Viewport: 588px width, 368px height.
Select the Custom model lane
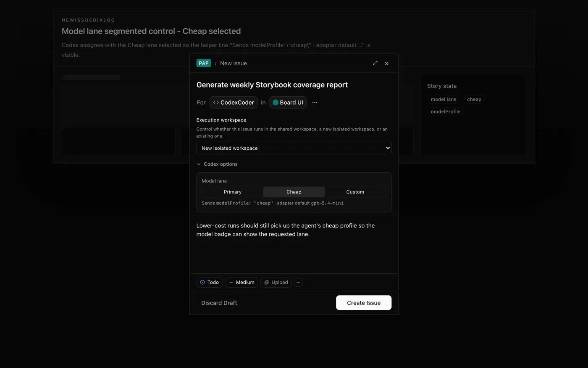tap(355, 192)
